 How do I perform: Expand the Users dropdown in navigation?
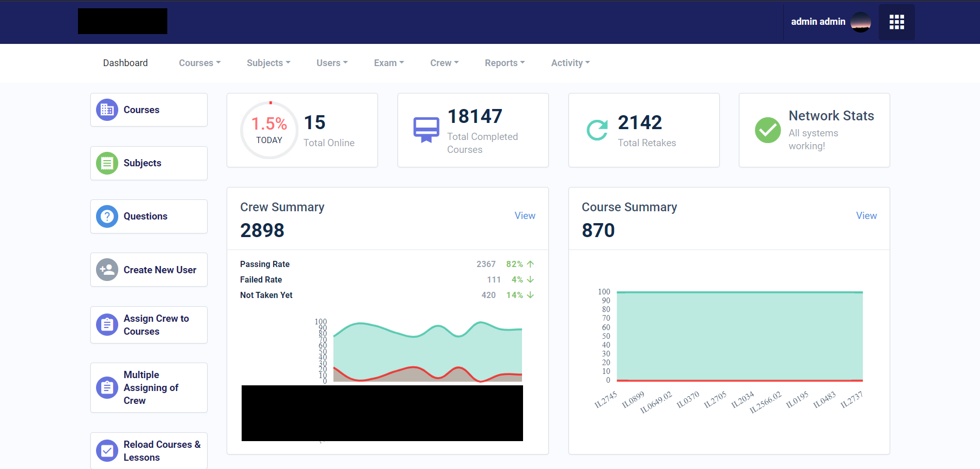point(331,63)
